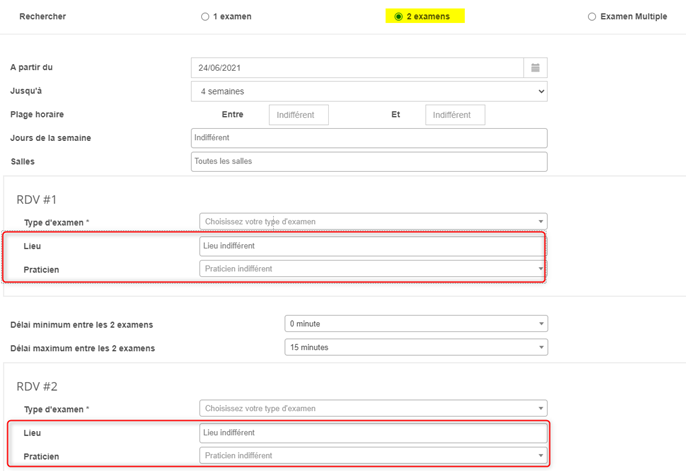Click the dropdown arrow of Délai minimum
The image size is (686, 471).
click(x=541, y=324)
